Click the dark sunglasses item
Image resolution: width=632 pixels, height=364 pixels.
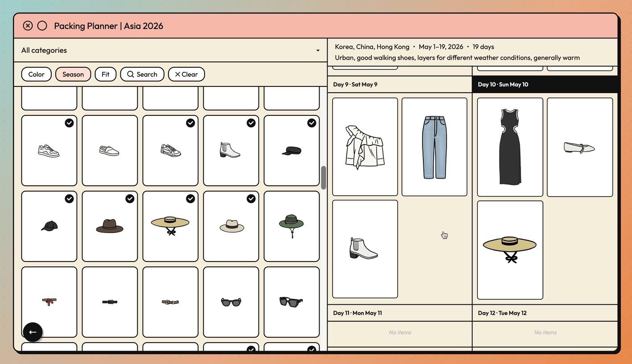point(231,302)
